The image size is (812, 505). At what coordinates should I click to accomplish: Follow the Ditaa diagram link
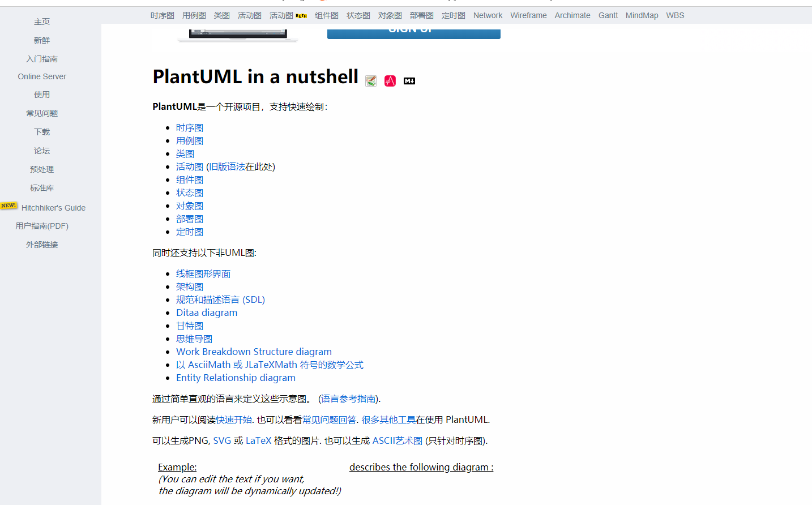207,313
